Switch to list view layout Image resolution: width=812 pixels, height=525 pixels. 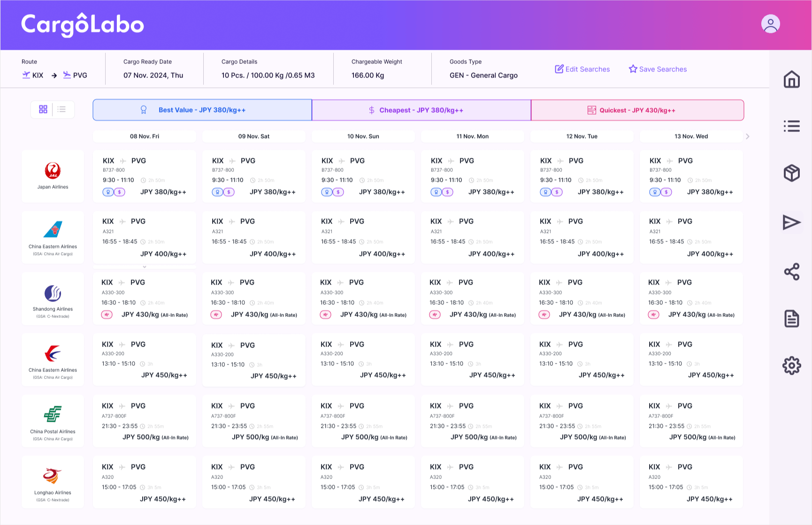61,109
